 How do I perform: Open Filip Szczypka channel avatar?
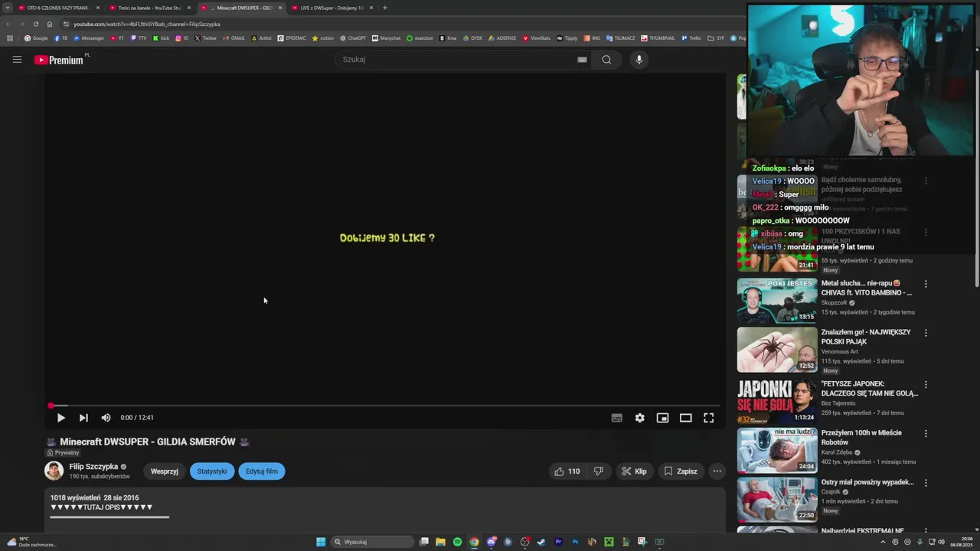(54, 471)
